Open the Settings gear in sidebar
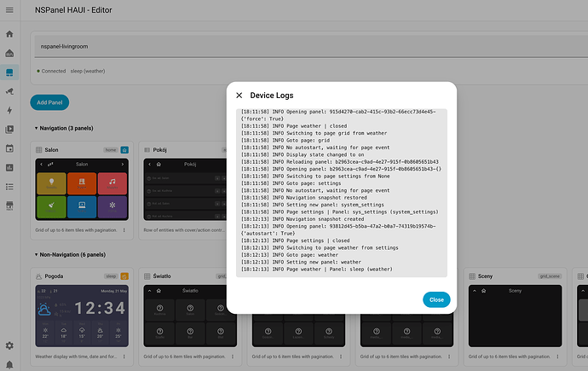The height and width of the screenshot is (371, 588). [x=9, y=345]
